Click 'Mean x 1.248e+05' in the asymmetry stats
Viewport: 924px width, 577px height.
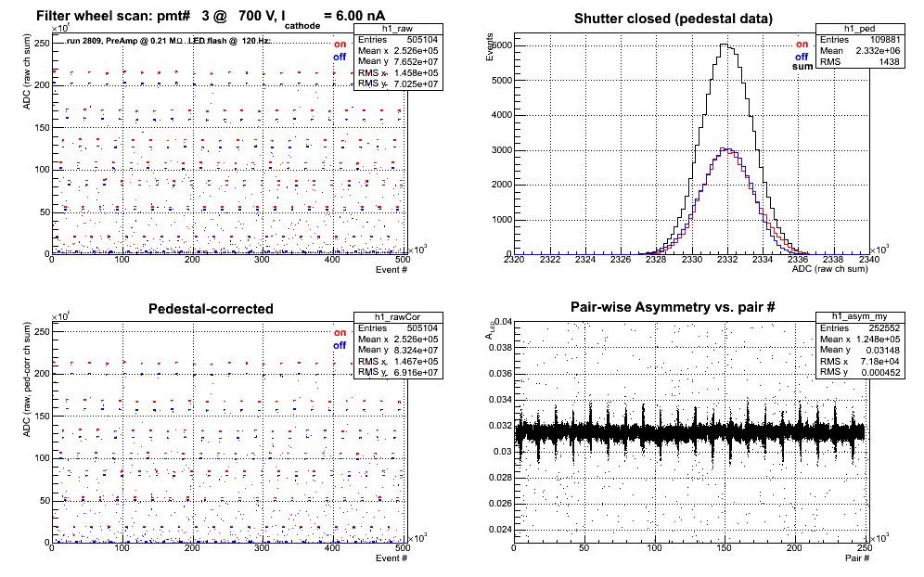point(860,339)
